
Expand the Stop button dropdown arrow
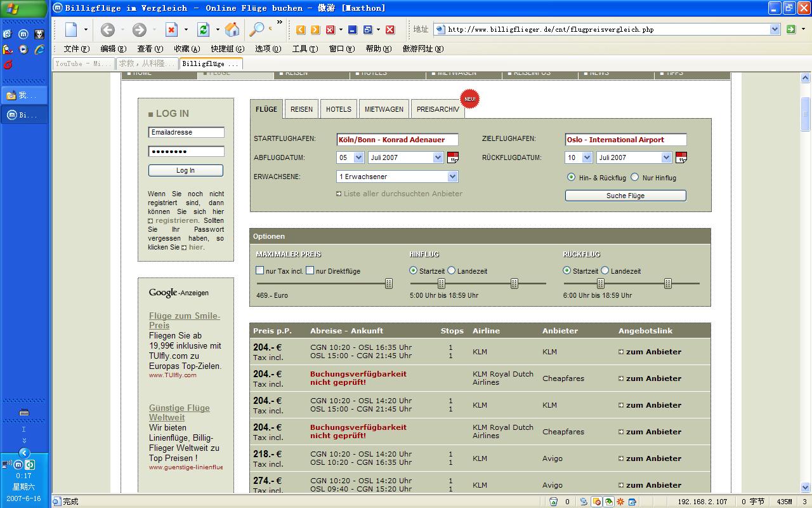186,30
